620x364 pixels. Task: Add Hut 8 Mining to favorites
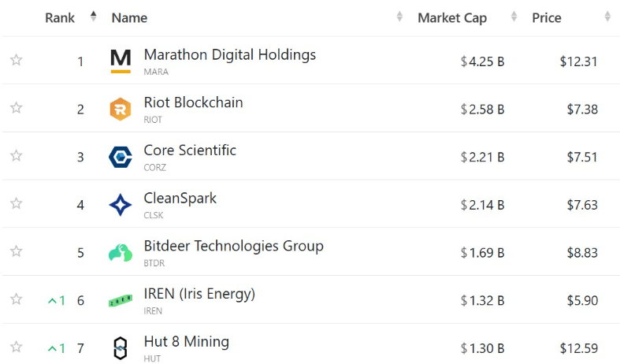click(x=17, y=347)
